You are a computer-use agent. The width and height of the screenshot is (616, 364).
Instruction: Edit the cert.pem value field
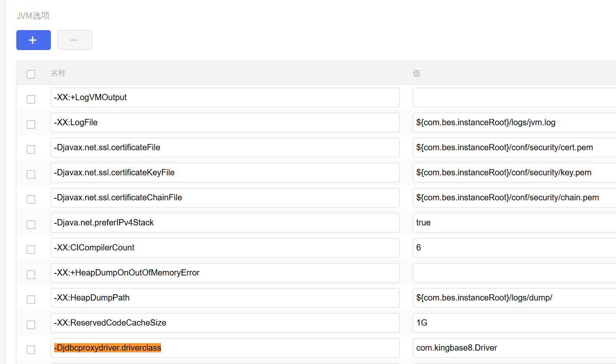pos(513,147)
